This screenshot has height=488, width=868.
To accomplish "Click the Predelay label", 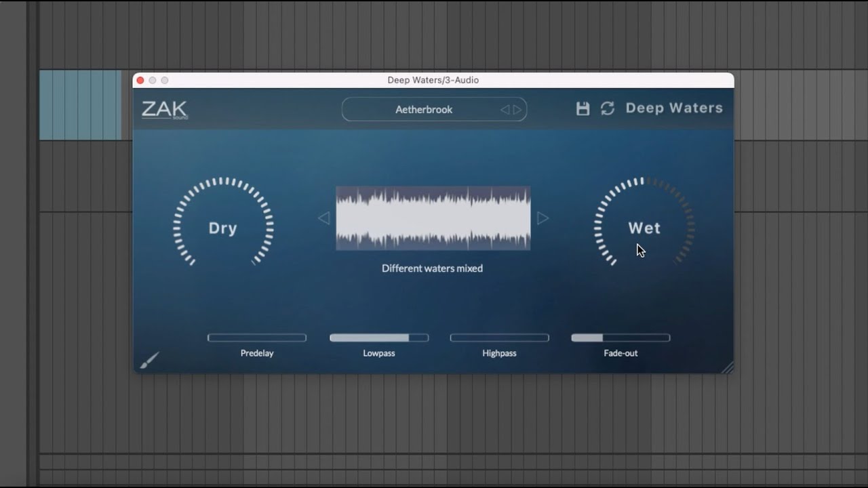I will pos(257,353).
